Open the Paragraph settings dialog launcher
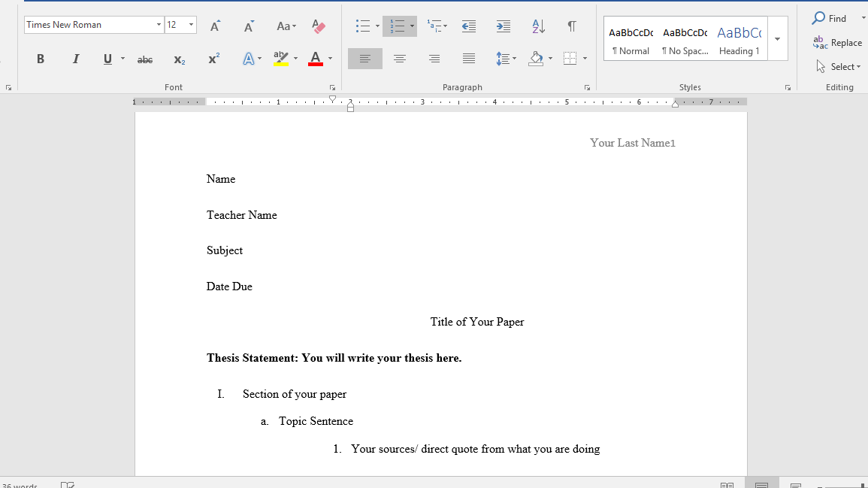The height and width of the screenshot is (488, 868). click(587, 86)
